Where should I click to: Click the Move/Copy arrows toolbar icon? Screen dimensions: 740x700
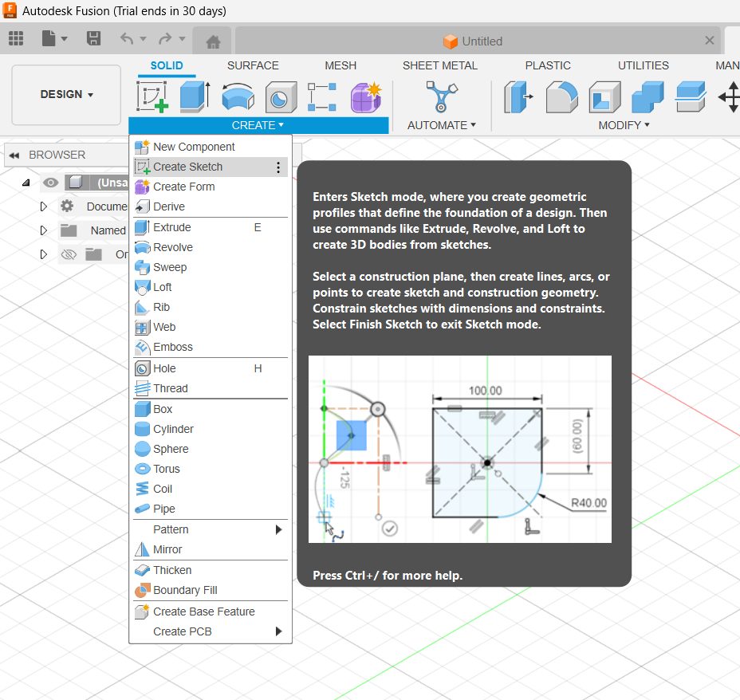[730, 96]
